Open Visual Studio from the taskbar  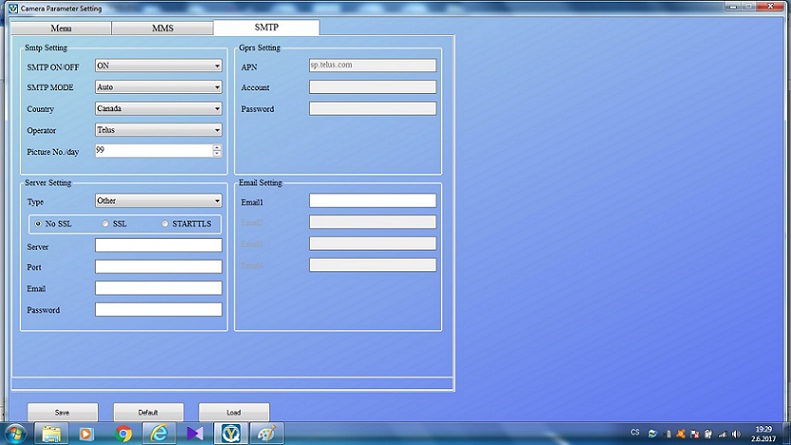coord(195,433)
